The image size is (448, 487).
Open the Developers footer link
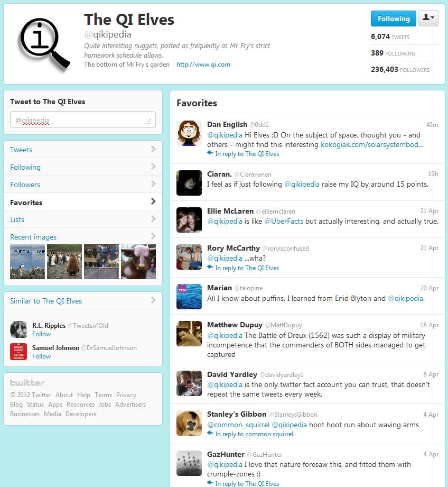tap(81, 414)
